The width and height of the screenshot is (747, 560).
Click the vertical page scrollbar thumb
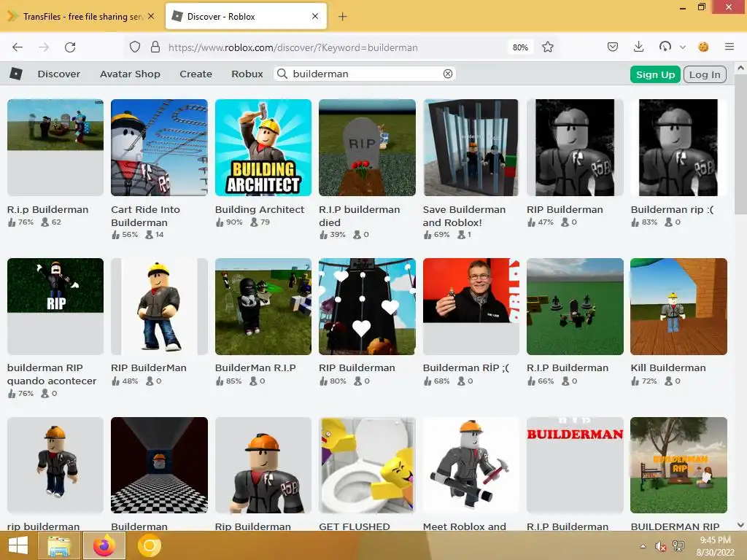pyautogui.click(x=741, y=145)
